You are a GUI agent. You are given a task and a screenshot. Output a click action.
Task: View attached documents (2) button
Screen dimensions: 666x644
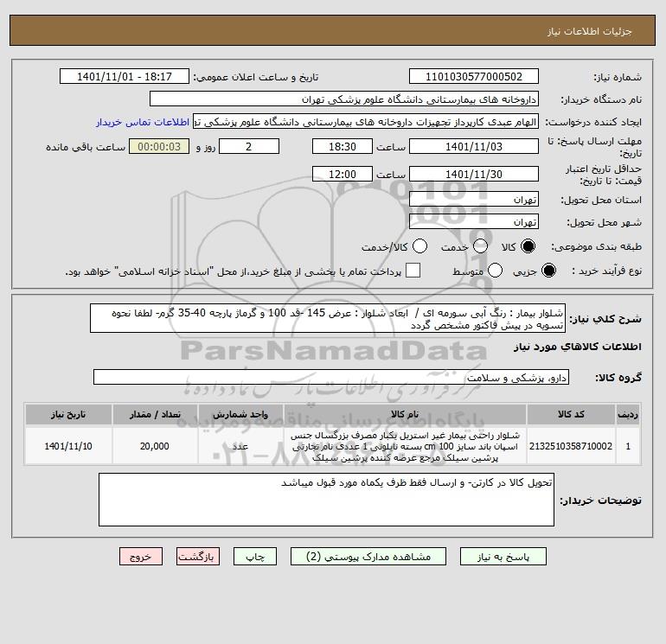click(368, 557)
